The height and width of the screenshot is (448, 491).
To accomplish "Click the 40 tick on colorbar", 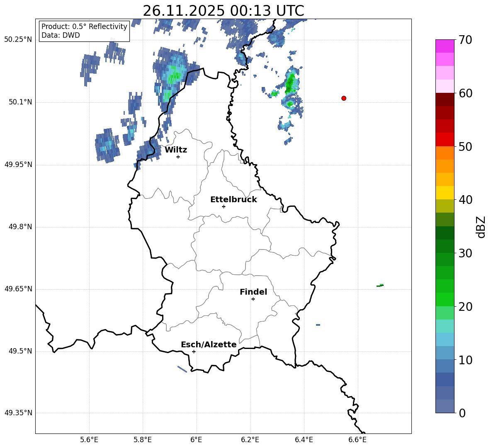I will 465,200.
